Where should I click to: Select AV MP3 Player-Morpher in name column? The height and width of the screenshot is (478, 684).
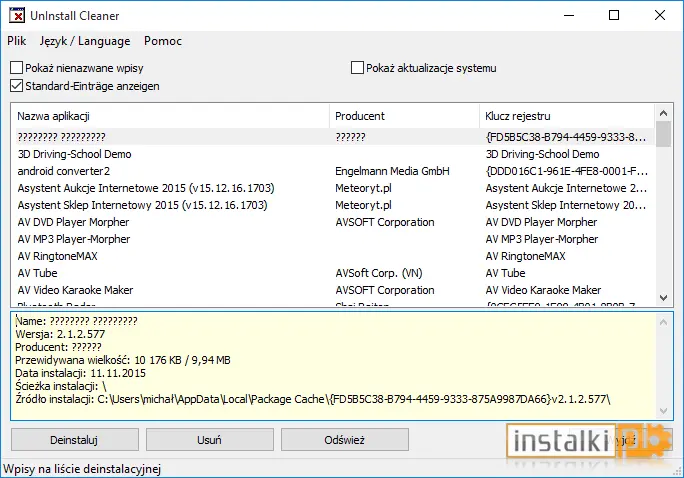(74, 239)
